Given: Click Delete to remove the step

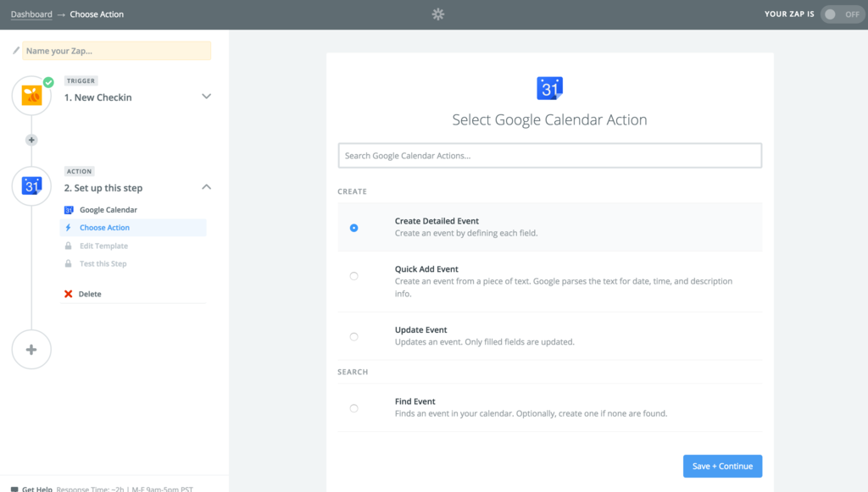Looking at the screenshot, I should 90,294.
